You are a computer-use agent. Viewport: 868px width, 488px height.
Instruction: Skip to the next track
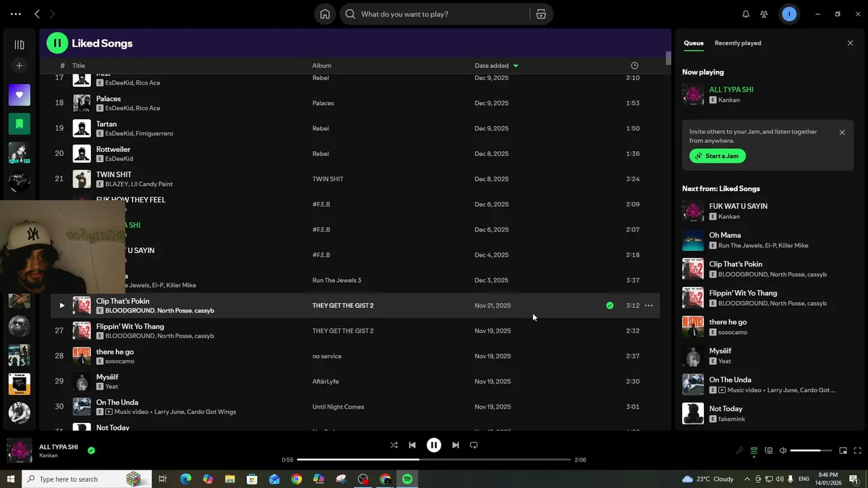click(456, 445)
